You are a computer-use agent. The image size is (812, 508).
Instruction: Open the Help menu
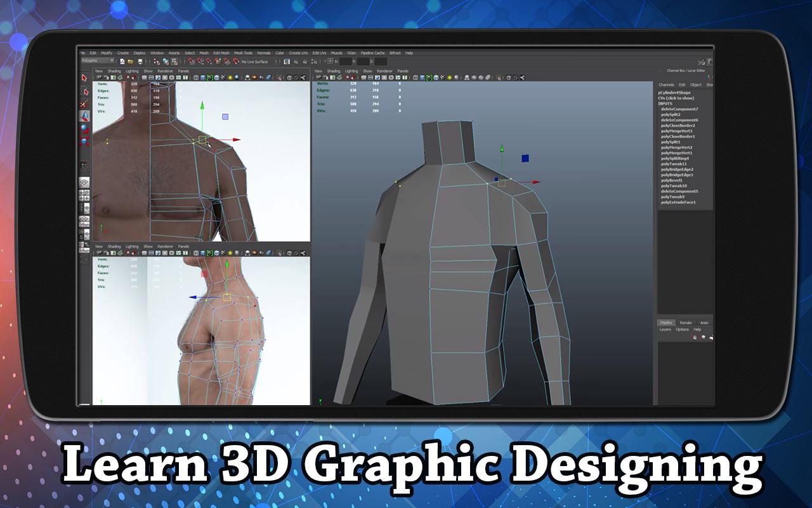tap(409, 53)
